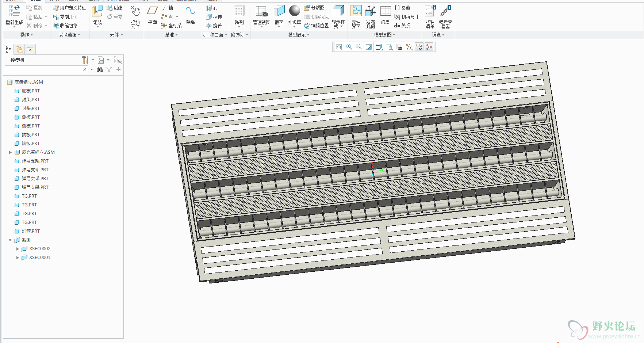644x343 pixels.
Task: Select 灯管.PRT in model tree
Action: 27,231
